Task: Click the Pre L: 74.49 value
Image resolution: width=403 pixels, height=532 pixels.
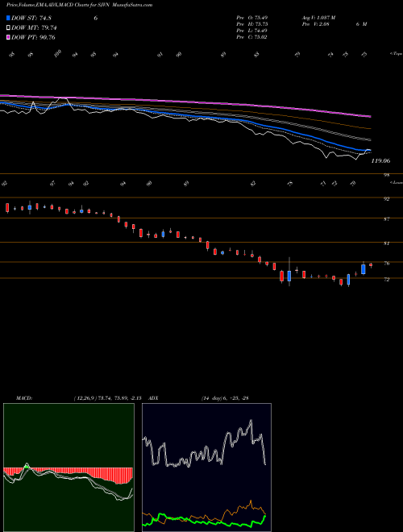Action: [x=252, y=31]
